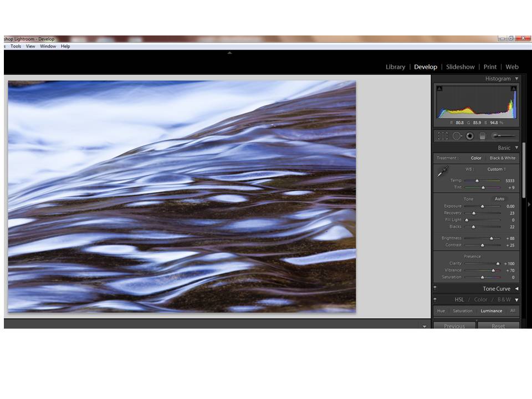Click the water photo in the preview
532x399 pixels.
coord(182,196)
